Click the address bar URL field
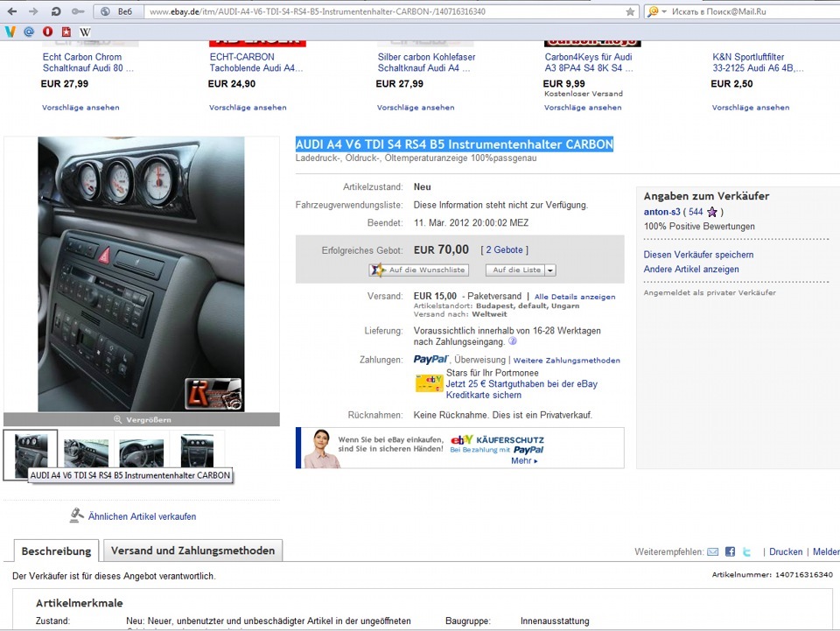840x631 pixels. pyautogui.click(x=383, y=11)
